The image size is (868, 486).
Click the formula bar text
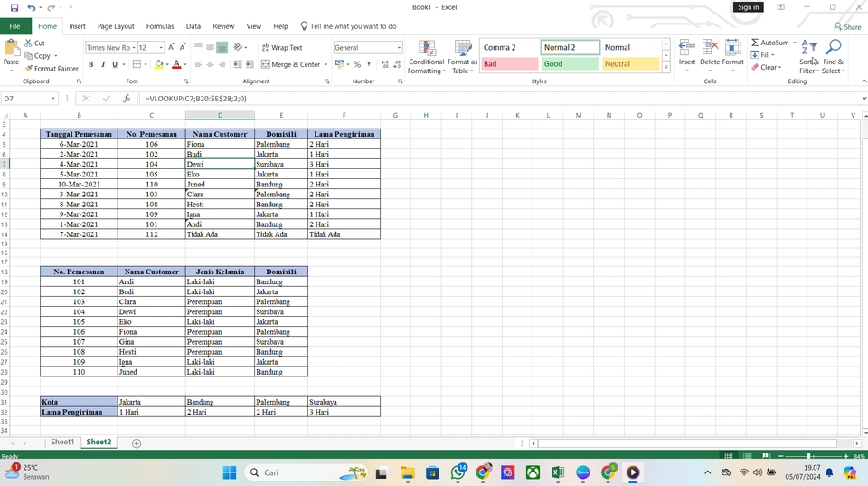coord(196,99)
